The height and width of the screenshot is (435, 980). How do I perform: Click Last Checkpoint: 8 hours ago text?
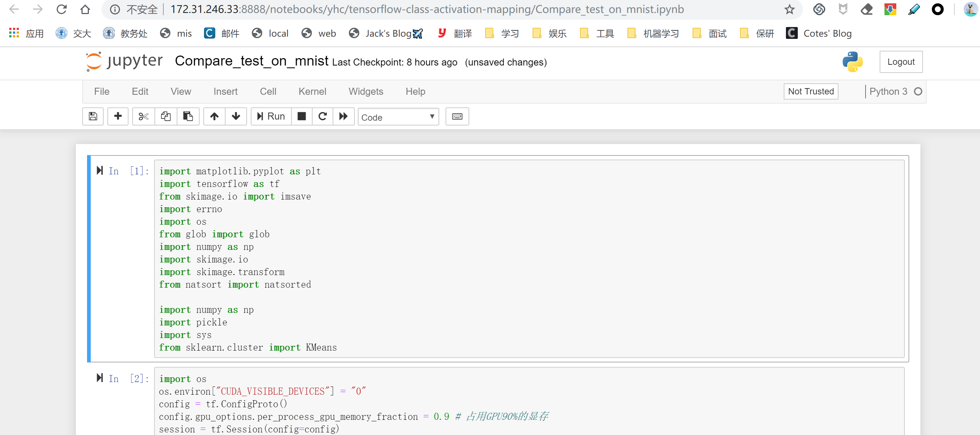pos(394,62)
